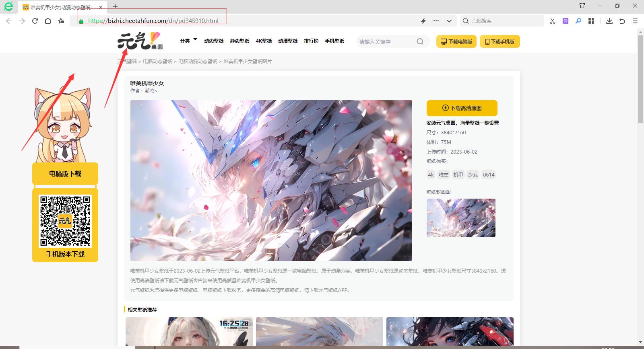Open the 4K壁纸 navigation item
Screen dimensions: 644x349
pyautogui.click(x=264, y=41)
